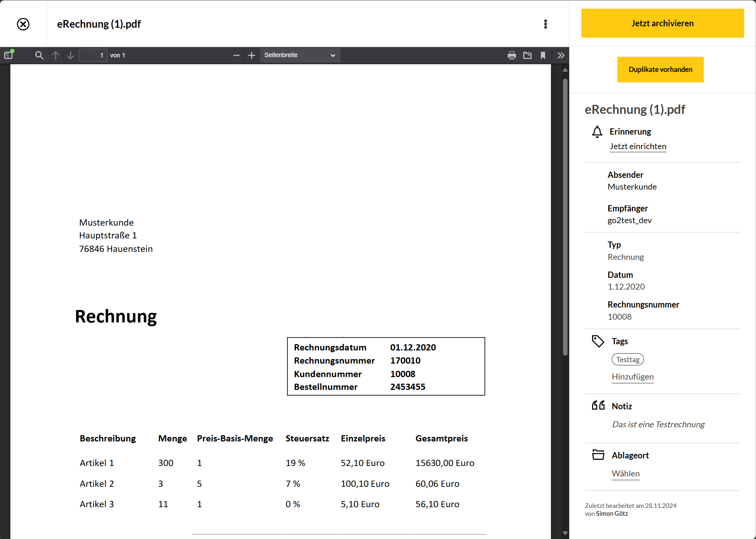Click the Rechnung heading in the PDF
The width and height of the screenshot is (756, 539).
coord(116,317)
